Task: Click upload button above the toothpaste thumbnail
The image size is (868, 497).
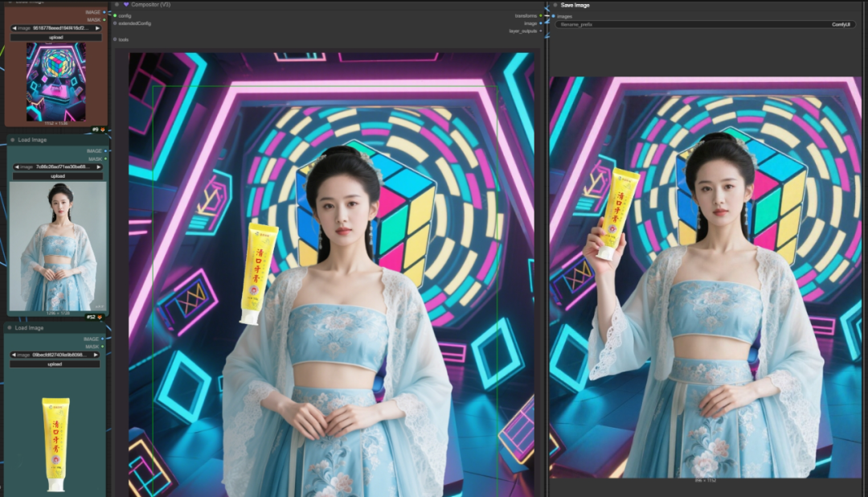Action: pyautogui.click(x=55, y=364)
